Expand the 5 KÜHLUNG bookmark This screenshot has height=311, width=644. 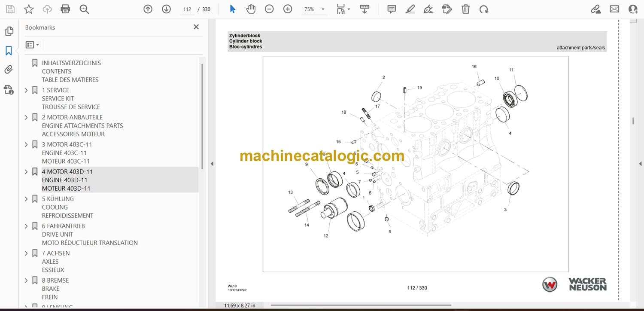26,199
